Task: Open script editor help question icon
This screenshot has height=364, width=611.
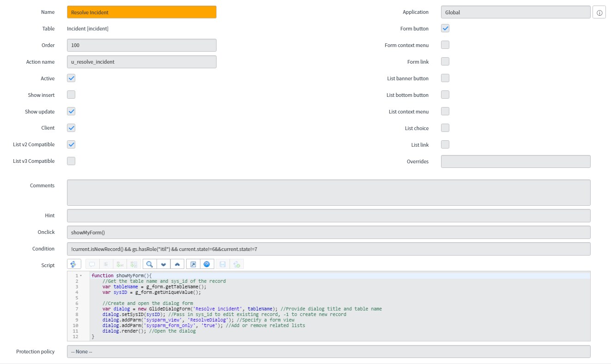Action: click(x=207, y=264)
